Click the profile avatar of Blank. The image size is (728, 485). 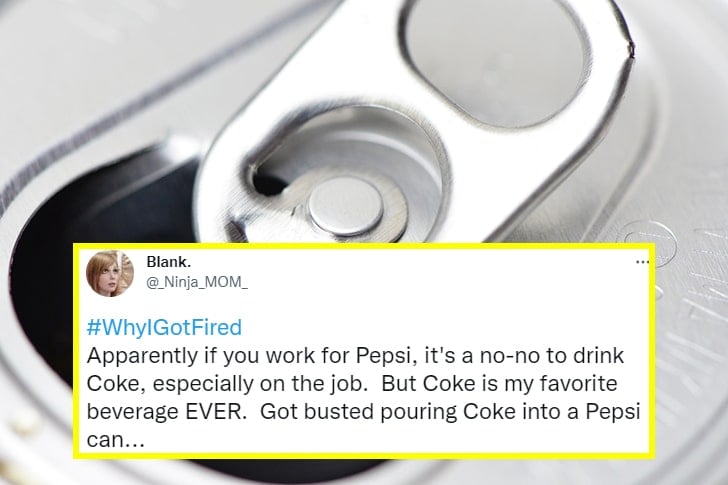point(111,273)
